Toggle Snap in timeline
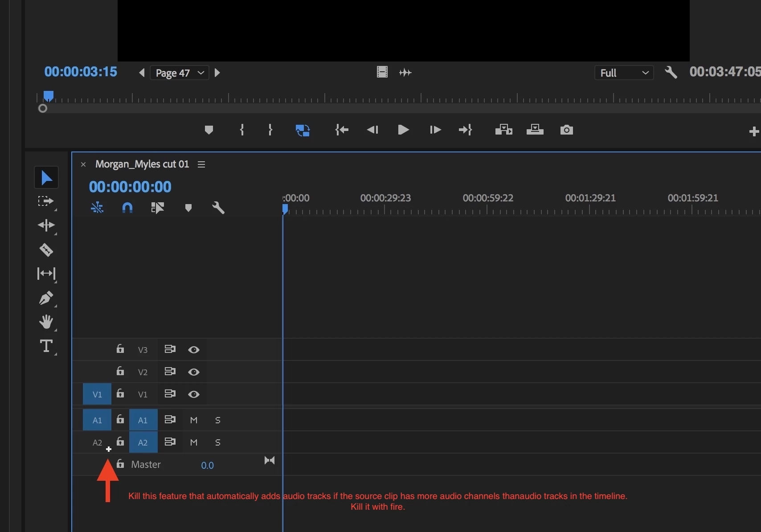The width and height of the screenshot is (761, 532). 127,208
